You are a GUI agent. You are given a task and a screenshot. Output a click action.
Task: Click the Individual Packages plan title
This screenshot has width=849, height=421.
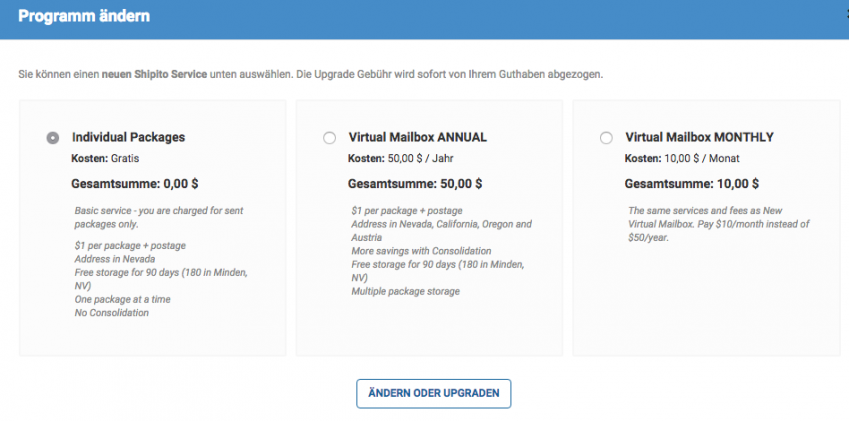coord(128,137)
